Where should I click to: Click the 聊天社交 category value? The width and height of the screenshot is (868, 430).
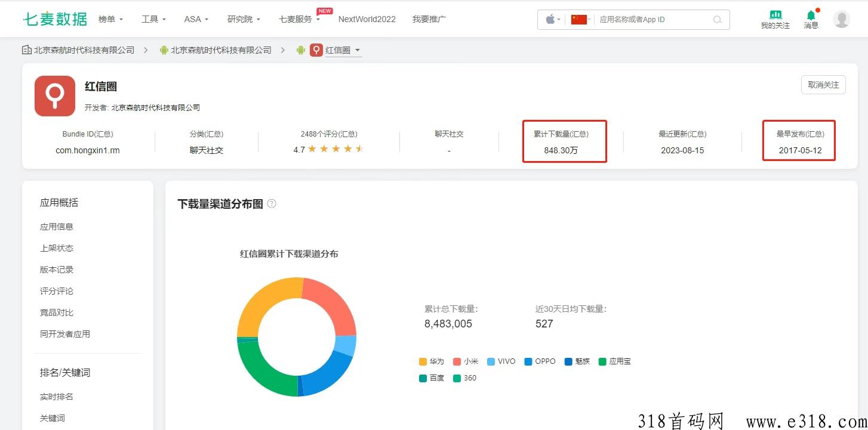[207, 150]
